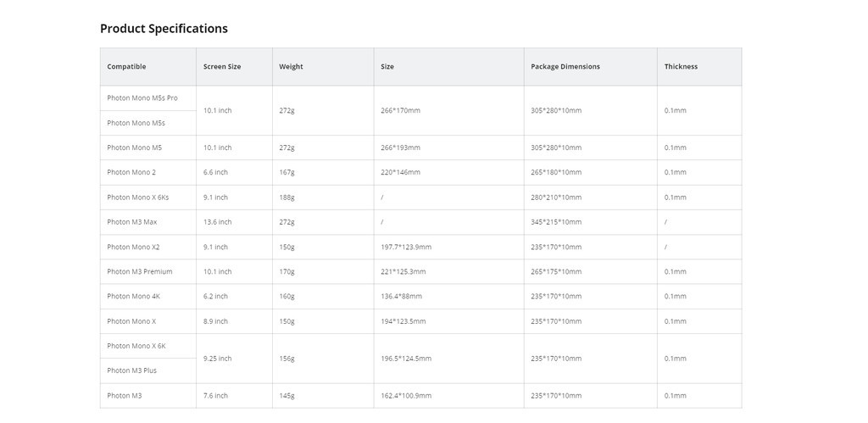Select the Photon Mono M5 cell

147,147
